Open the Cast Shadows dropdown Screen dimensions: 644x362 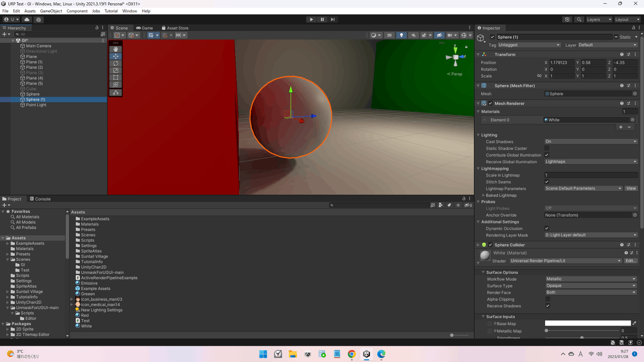coord(591,142)
